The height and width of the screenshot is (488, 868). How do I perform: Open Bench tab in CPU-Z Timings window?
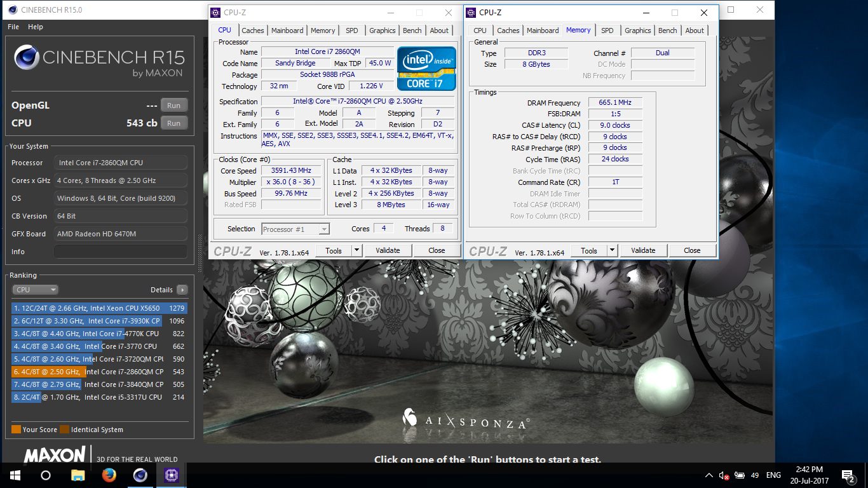668,30
